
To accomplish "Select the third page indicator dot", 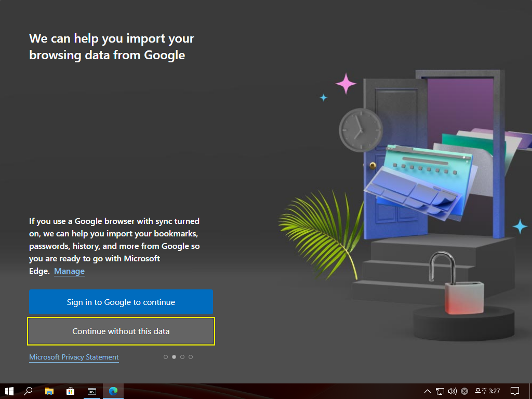I will pyautogui.click(x=182, y=357).
